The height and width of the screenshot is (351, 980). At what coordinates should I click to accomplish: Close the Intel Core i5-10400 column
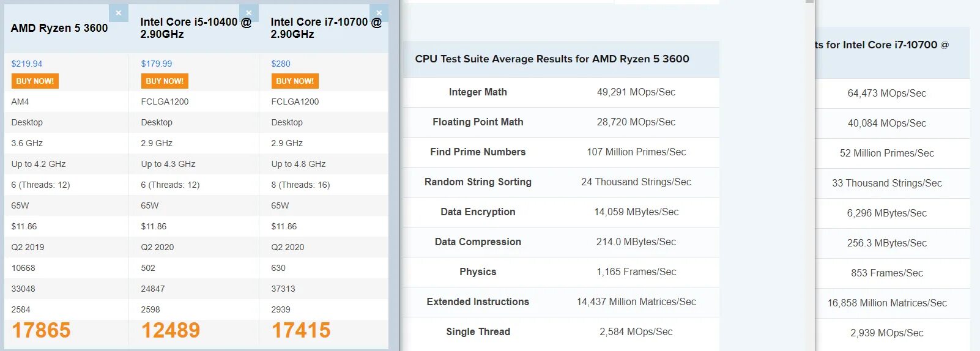(248, 13)
